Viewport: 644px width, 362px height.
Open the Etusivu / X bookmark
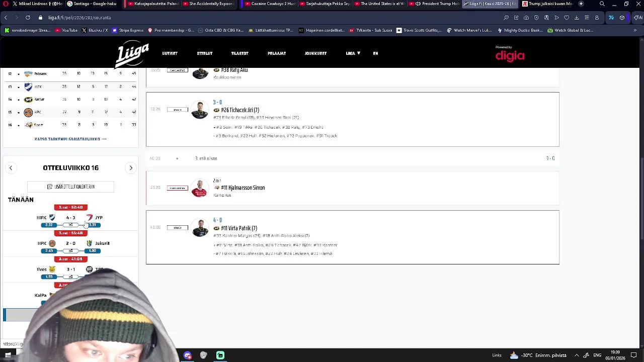point(95,30)
